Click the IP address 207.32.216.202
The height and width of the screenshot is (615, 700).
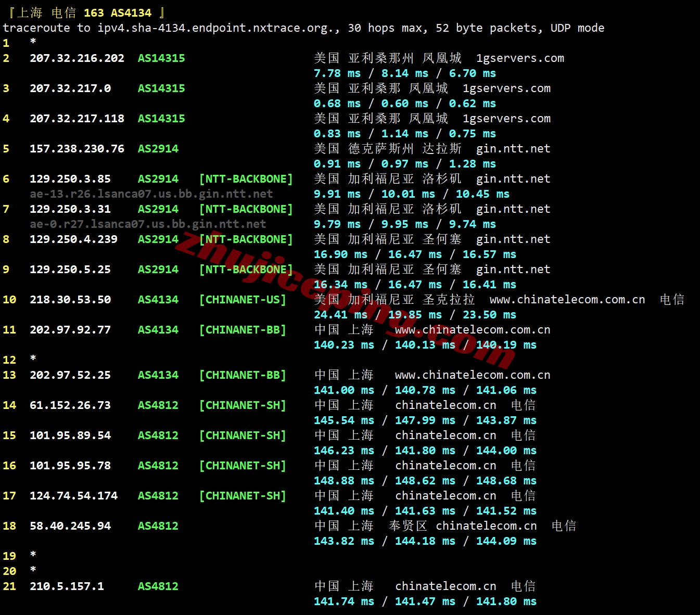(x=77, y=58)
